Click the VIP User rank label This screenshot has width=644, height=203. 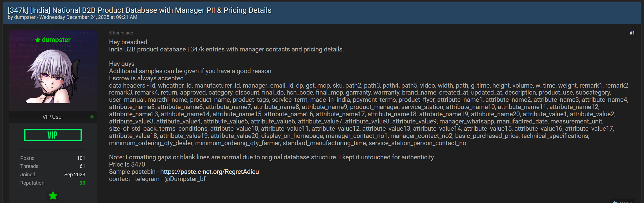(x=53, y=117)
